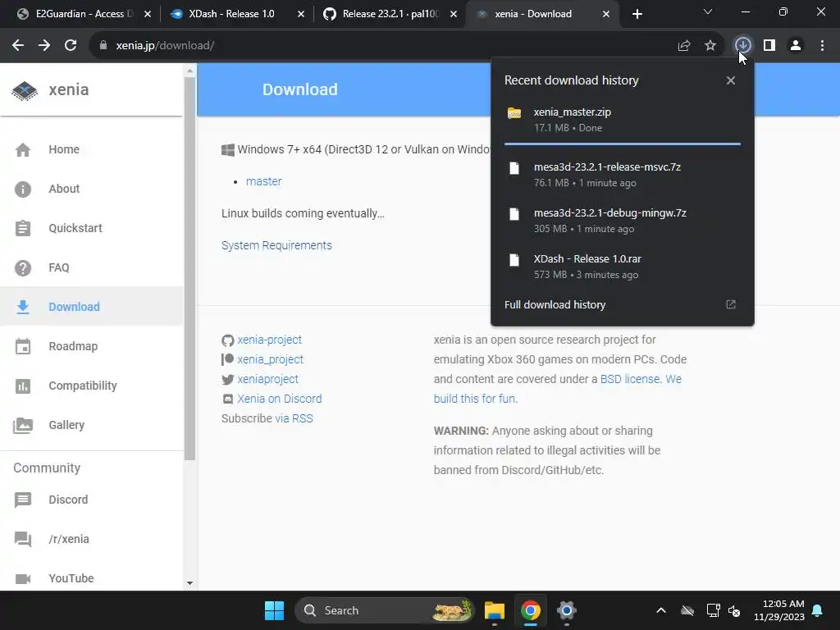The image size is (840, 630).
Task: Open xenia_project Patreon link
Action: pyautogui.click(x=270, y=359)
